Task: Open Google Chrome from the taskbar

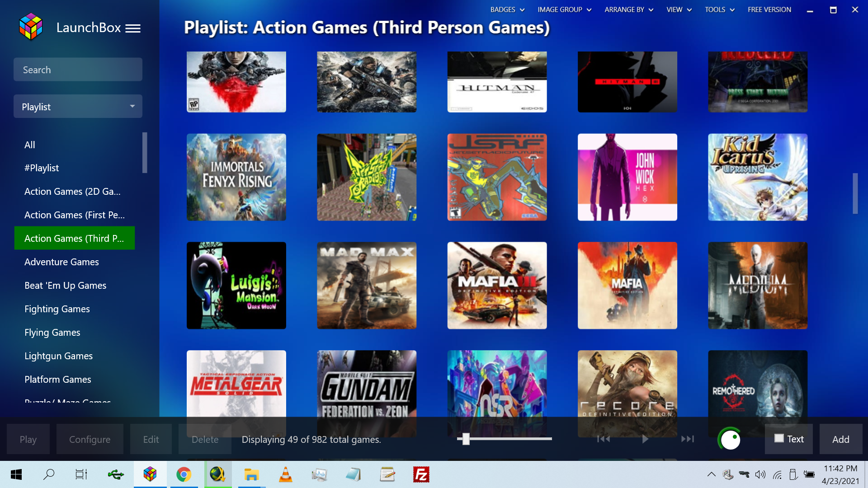Action: [x=184, y=474]
